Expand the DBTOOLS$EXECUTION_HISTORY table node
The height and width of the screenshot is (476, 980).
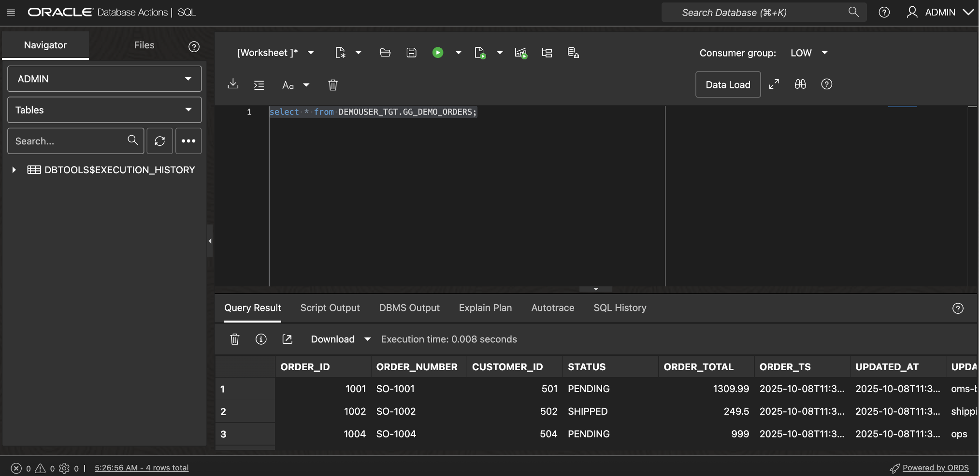(x=14, y=170)
